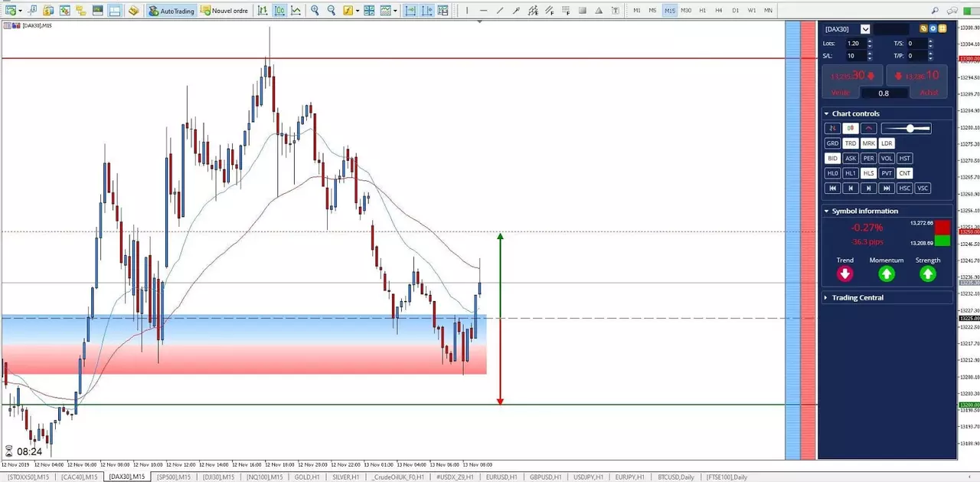
Task: Switch chart to candlesticks icon
Action: pyautogui.click(x=279, y=11)
